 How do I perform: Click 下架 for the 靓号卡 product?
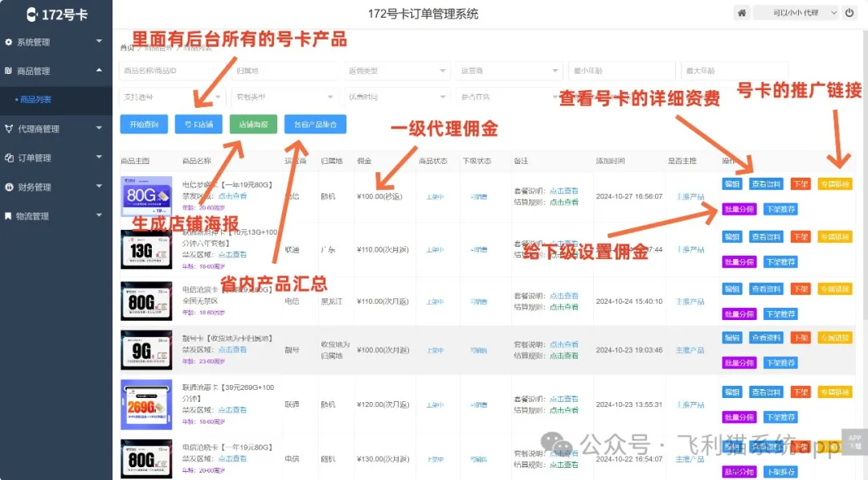click(800, 338)
